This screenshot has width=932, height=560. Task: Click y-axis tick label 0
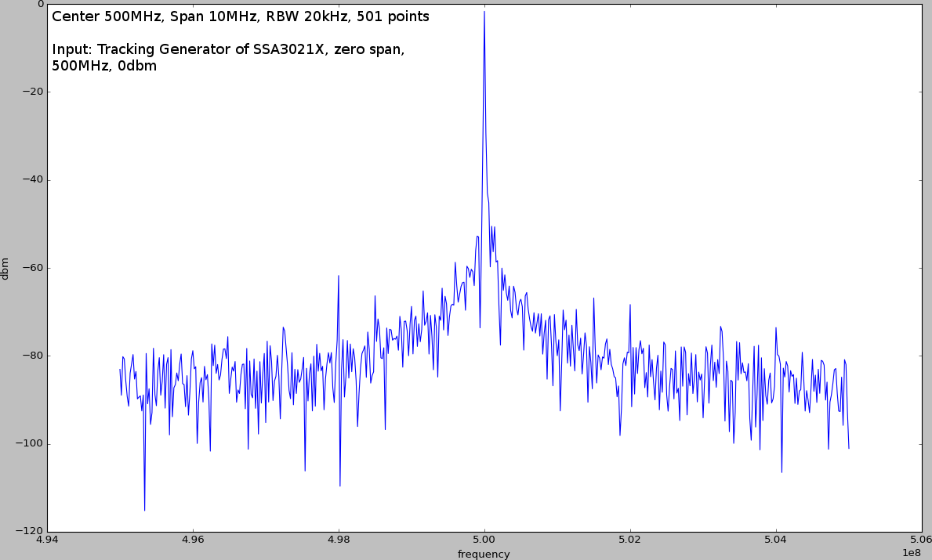(x=41, y=4)
